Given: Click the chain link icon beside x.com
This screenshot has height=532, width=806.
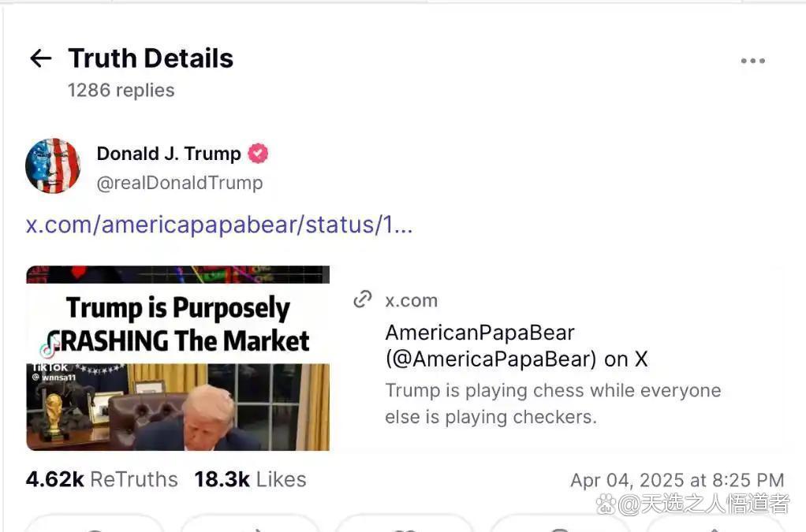Looking at the screenshot, I should 363,299.
